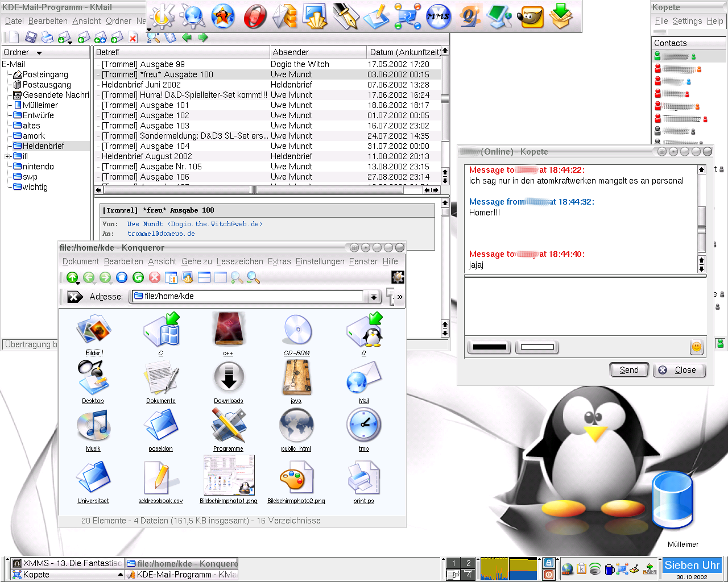This screenshot has height=582, width=728.
Task: Open Konqueror address history dropdown
Action: tap(373, 297)
